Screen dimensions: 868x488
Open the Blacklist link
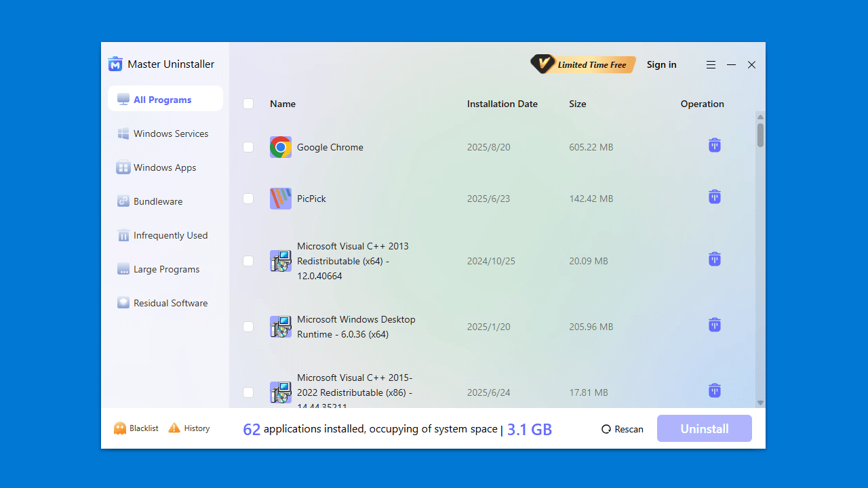point(144,428)
